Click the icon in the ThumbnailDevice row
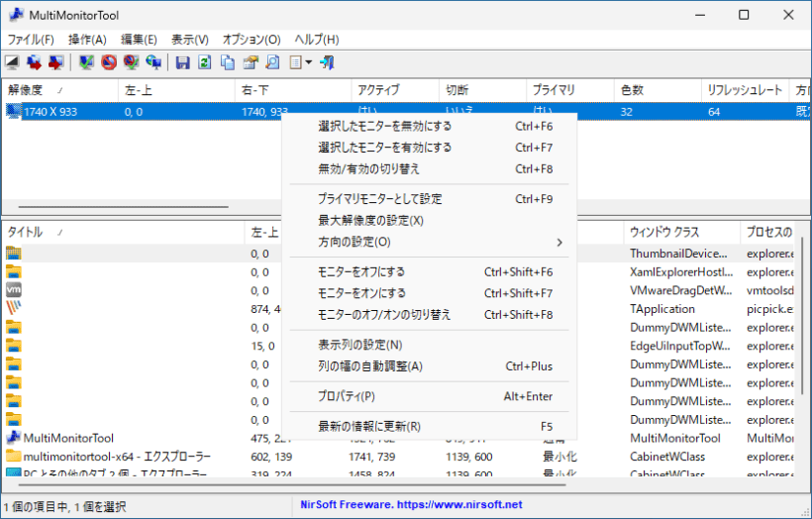The width and height of the screenshot is (812, 519). (x=14, y=254)
